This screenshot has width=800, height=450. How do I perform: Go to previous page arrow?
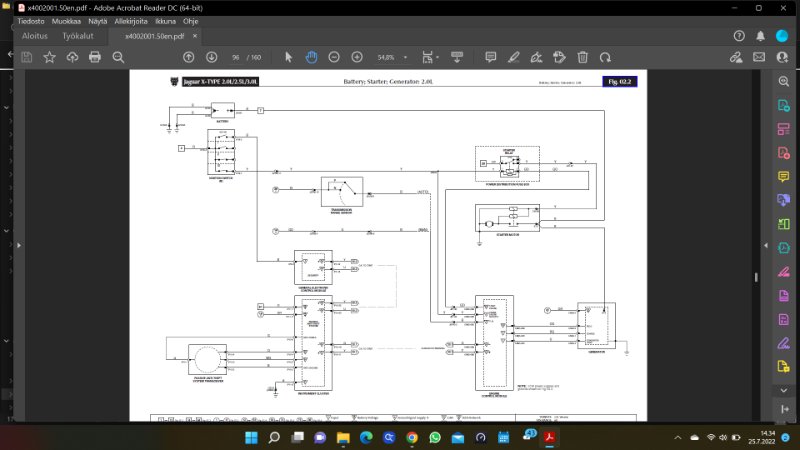point(189,57)
